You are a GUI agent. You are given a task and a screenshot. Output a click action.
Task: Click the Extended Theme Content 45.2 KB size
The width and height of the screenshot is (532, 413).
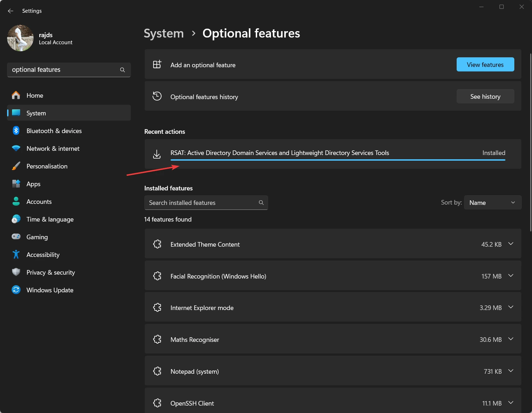pyautogui.click(x=491, y=244)
